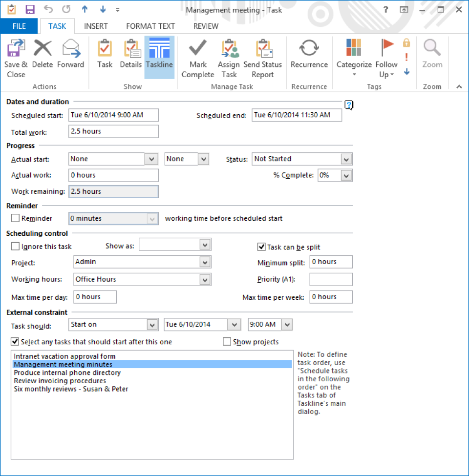Forward the task with the Forward icon
The height and width of the screenshot is (476, 469).
pos(71,48)
